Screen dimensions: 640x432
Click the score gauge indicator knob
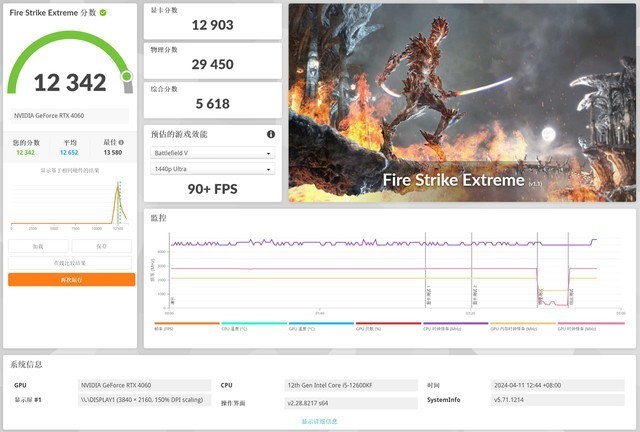(x=127, y=76)
